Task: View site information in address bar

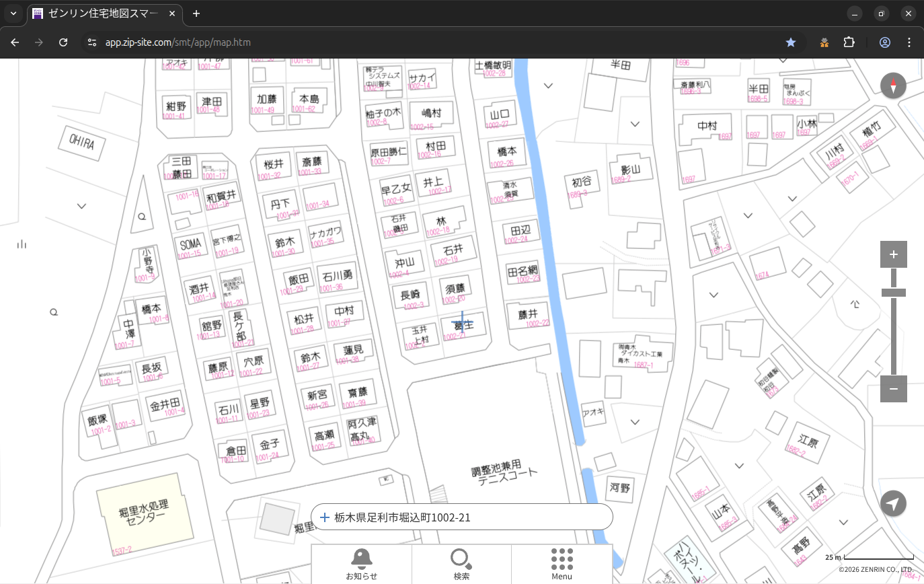Action: coord(92,42)
